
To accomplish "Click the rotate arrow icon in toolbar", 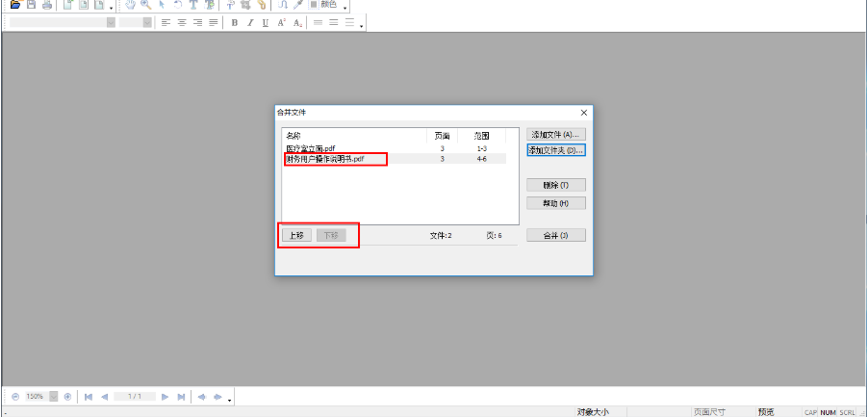I will point(178,5).
